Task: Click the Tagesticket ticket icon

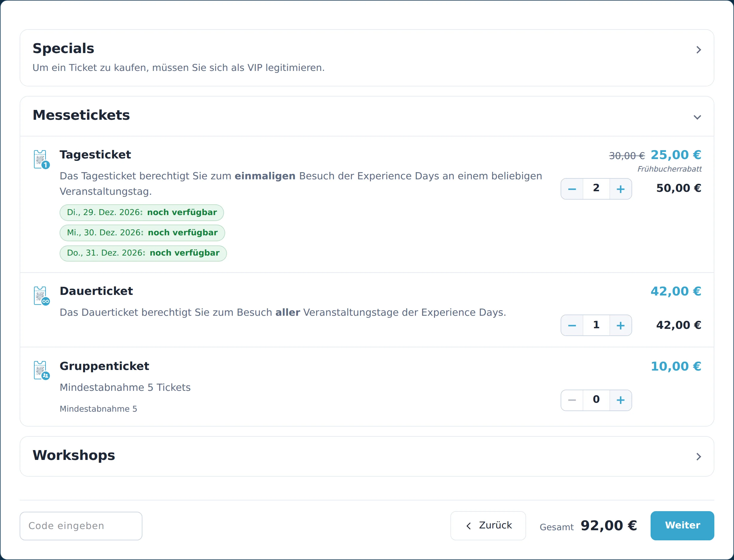Action: click(x=42, y=159)
